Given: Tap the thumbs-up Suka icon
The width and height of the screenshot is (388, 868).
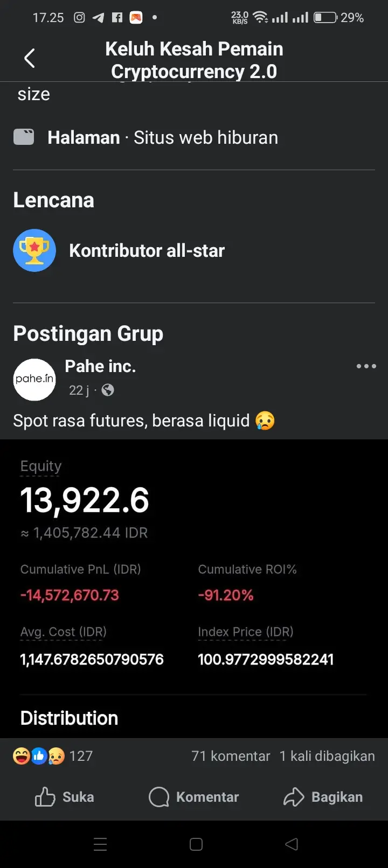Looking at the screenshot, I should [x=45, y=797].
